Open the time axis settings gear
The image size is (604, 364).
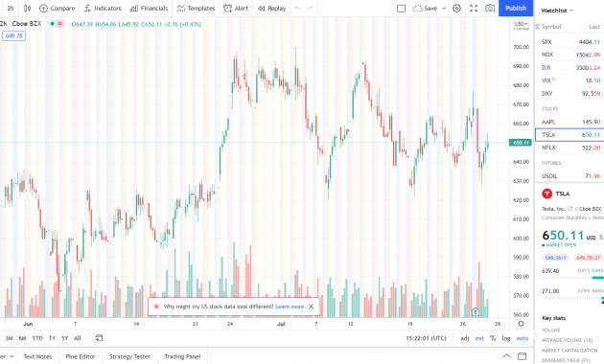click(521, 324)
